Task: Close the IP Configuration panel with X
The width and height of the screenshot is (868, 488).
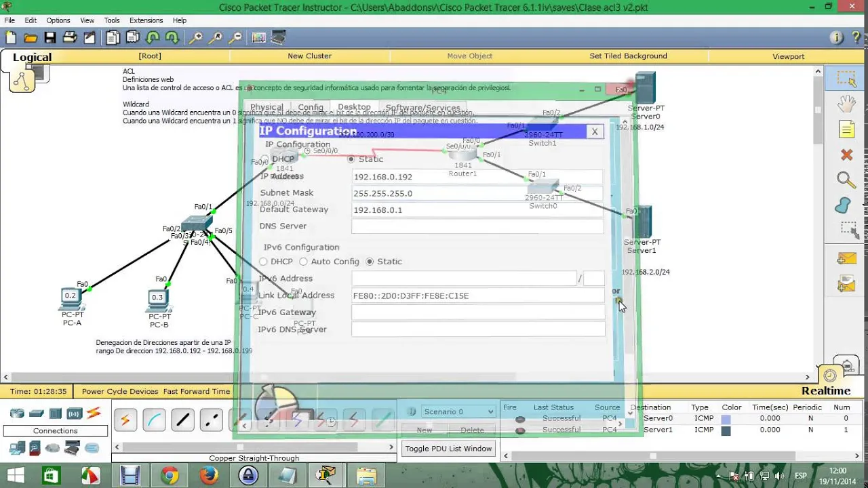Action: pos(595,131)
